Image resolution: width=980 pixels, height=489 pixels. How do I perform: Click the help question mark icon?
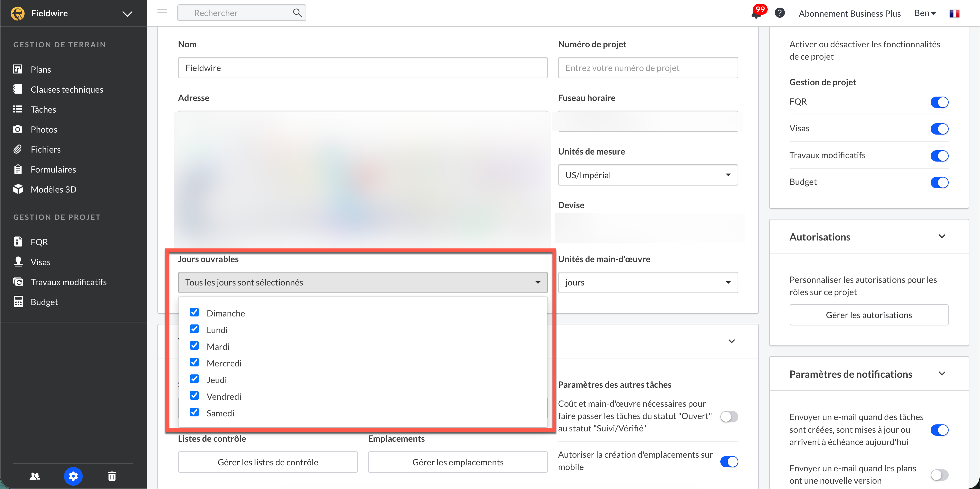tap(780, 13)
